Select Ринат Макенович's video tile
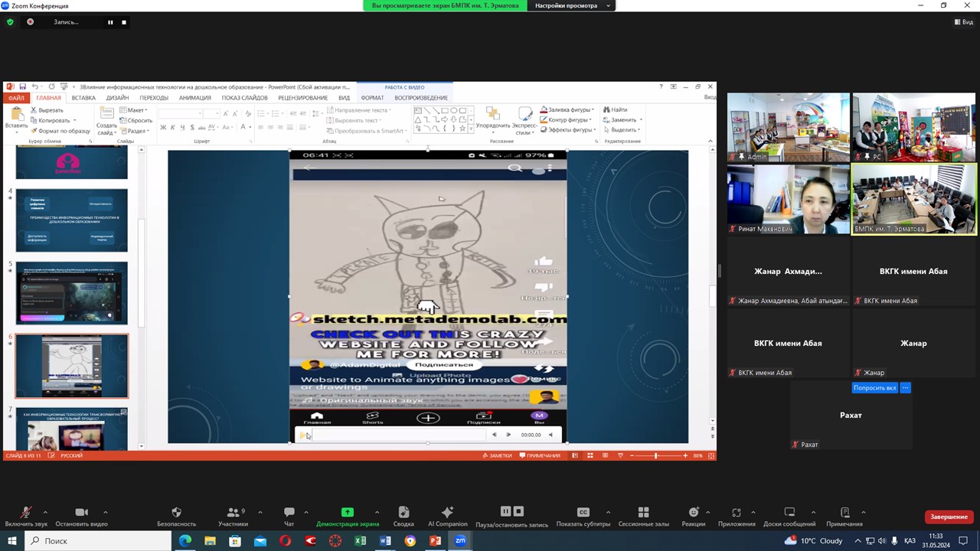 (x=788, y=199)
